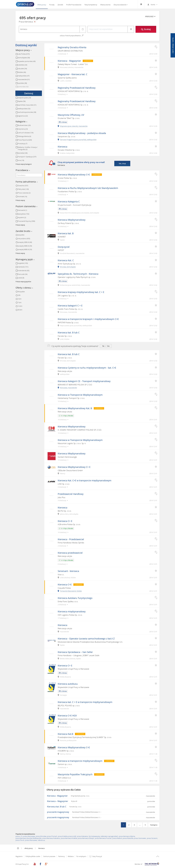Check the dolnośląskie location checkbox

(x=17, y=58)
